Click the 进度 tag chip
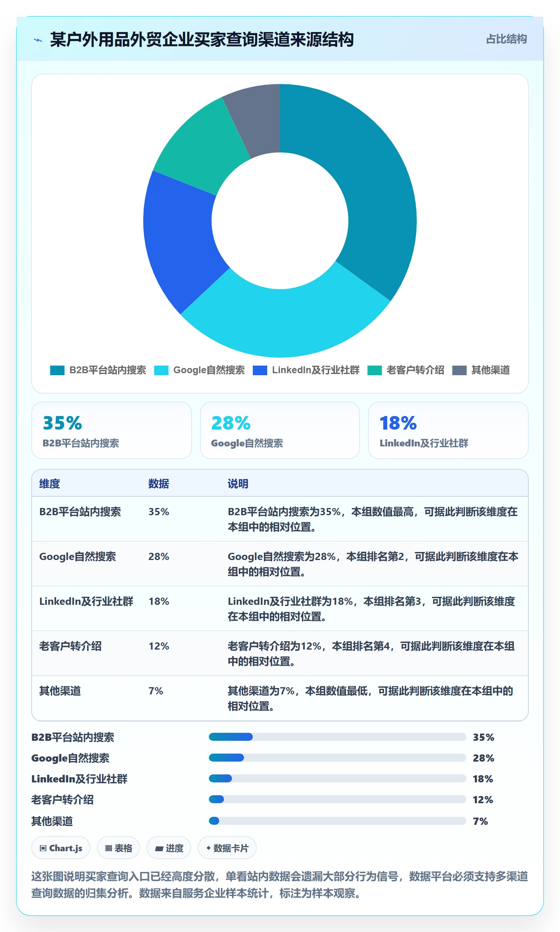Viewport: 560px width, 932px height. [169, 848]
